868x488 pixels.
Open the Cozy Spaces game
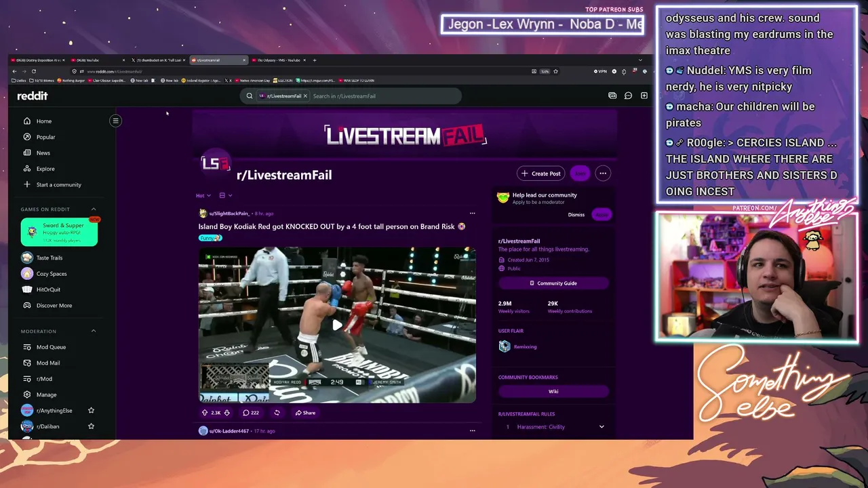(52, 274)
